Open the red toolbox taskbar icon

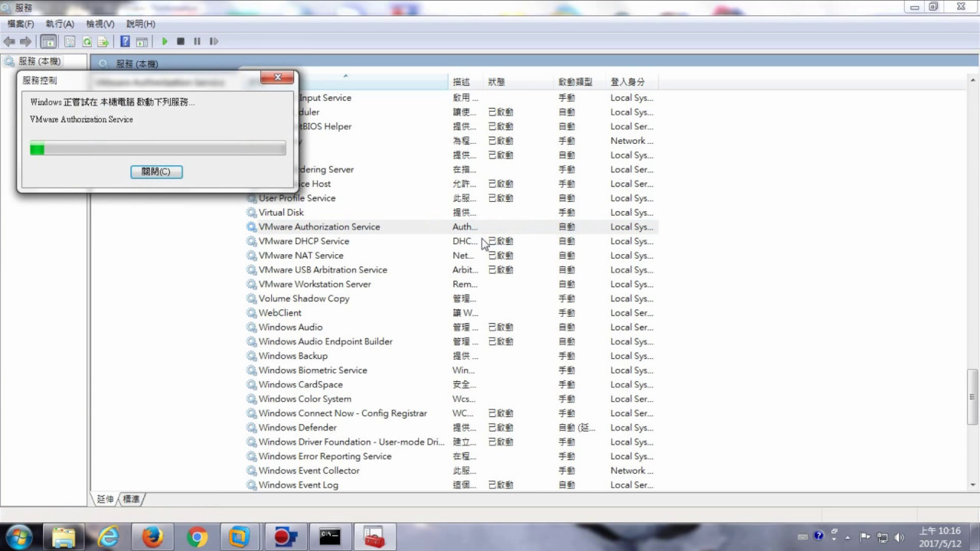tap(374, 537)
